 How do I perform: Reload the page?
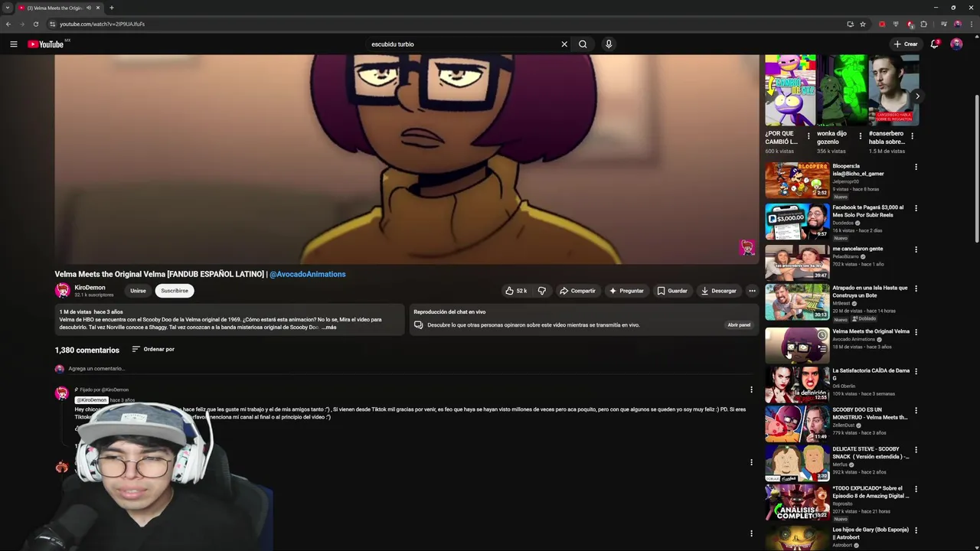[x=35, y=24]
